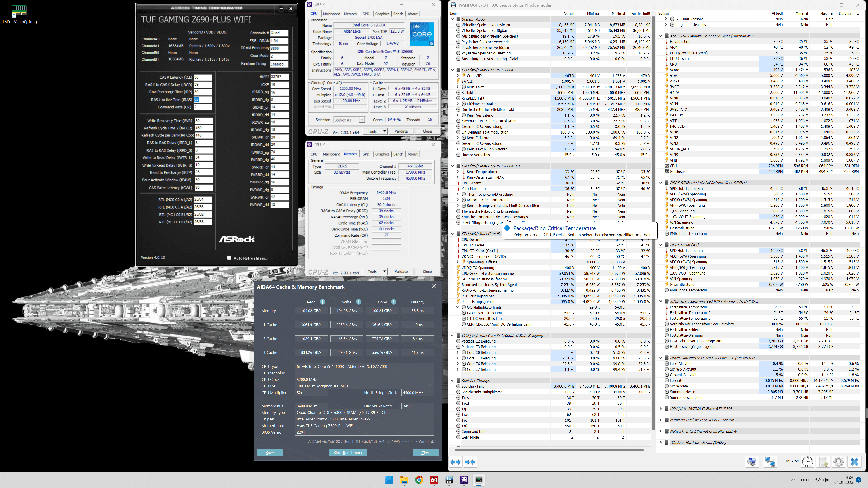Open File Explorer from the taskbar
The height and width of the screenshot is (488, 868).
point(404,480)
